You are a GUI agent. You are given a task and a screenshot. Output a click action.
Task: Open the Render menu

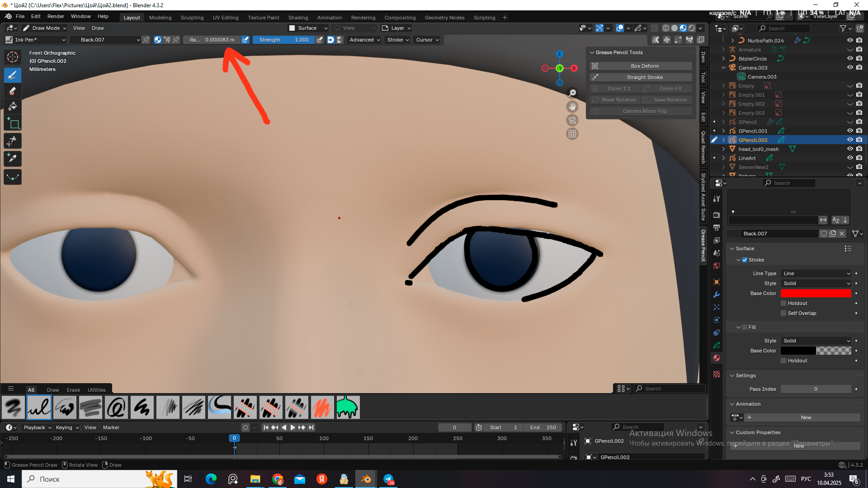pos(56,16)
